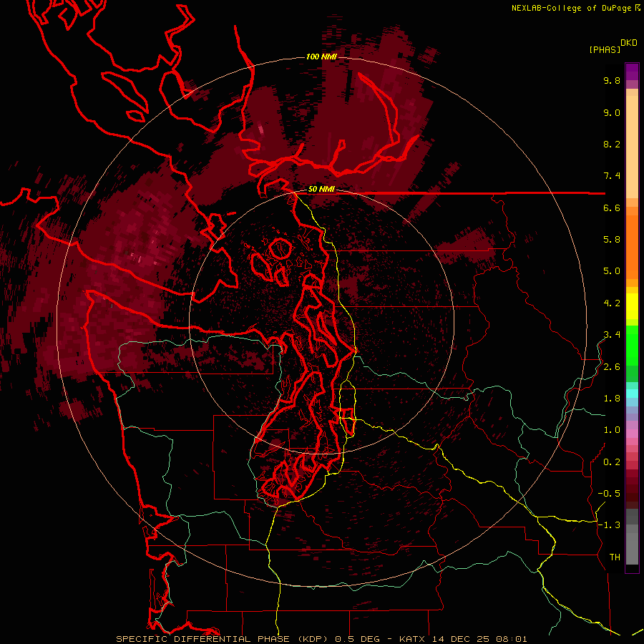Click the 1.0 value on color scale
This screenshot has height=644, width=644.
(612, 430)
